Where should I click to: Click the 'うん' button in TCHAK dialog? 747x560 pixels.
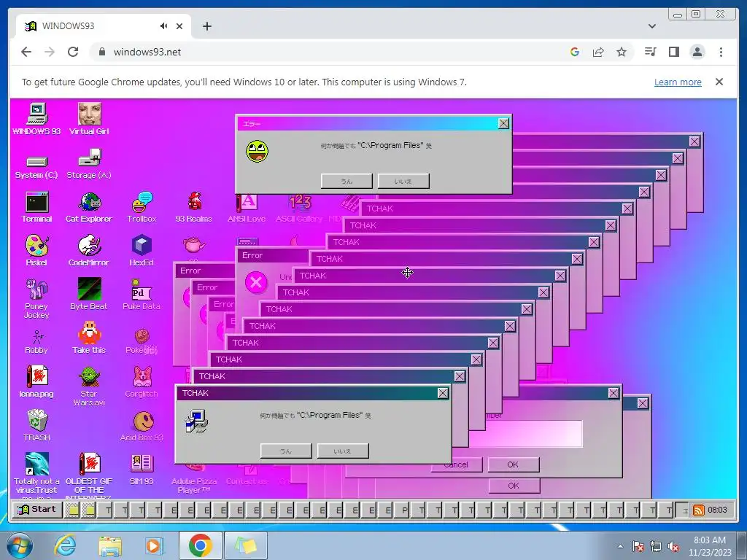tap(286, 451)
